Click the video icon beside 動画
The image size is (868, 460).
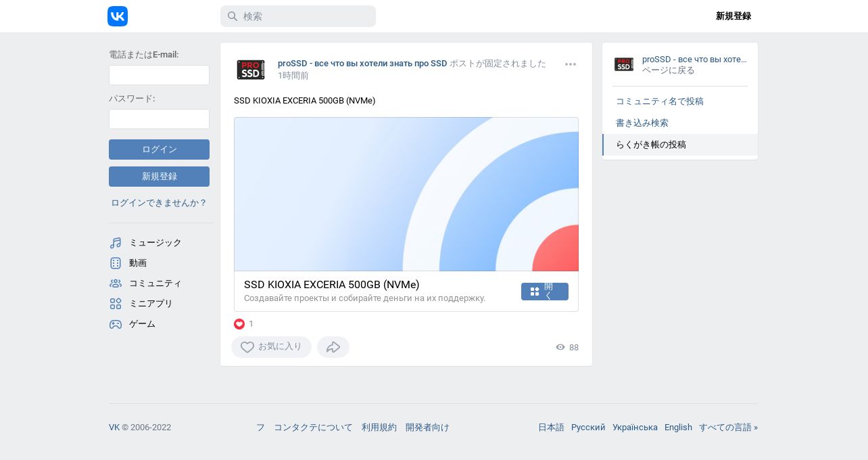pos(116,263)
